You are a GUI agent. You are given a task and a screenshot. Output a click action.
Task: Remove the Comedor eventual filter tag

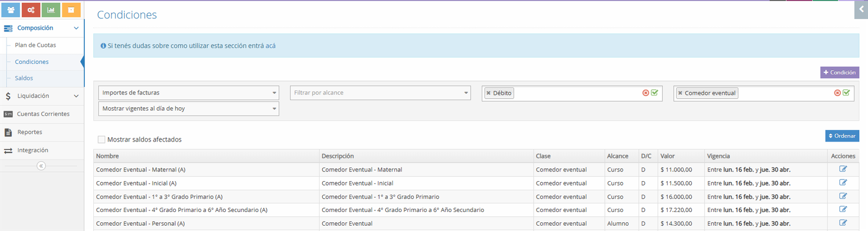tap(680, 93)
